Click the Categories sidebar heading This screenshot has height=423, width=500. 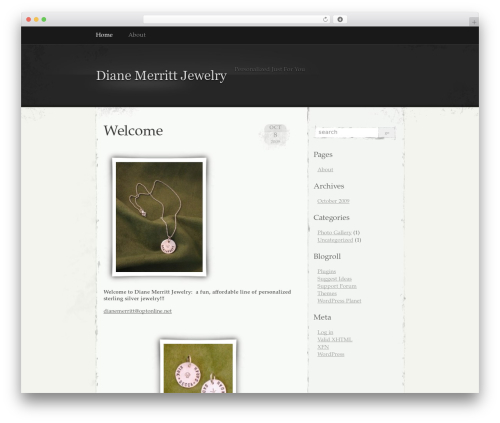pos(331,217)
